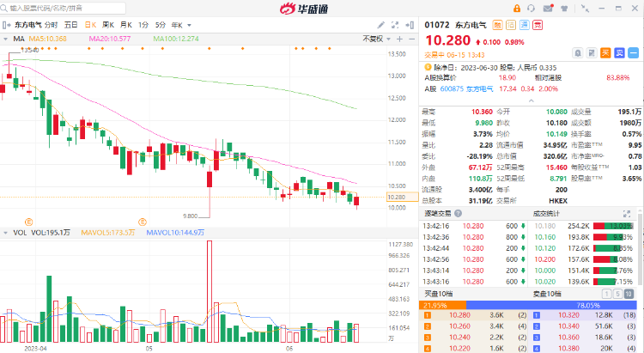Image resolution: width=644 pixels, height=353 pixels.
Task: Click the blue 78.05% ask ratio bar
Action: click(x=551, y=305)
